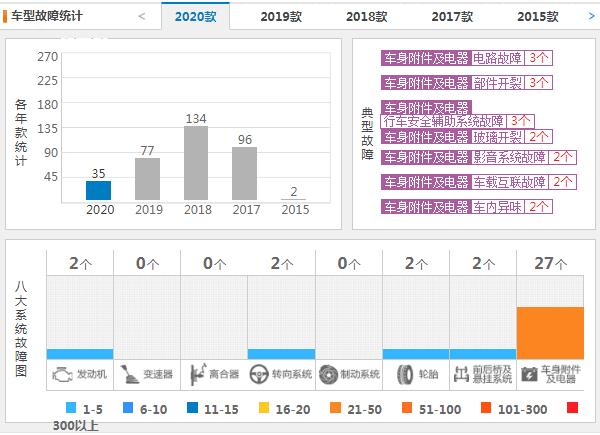The height and width of the screenshot is (435, 600).
Task: Click the tire (轮胎) icon
Action: [x=405, y=374]
